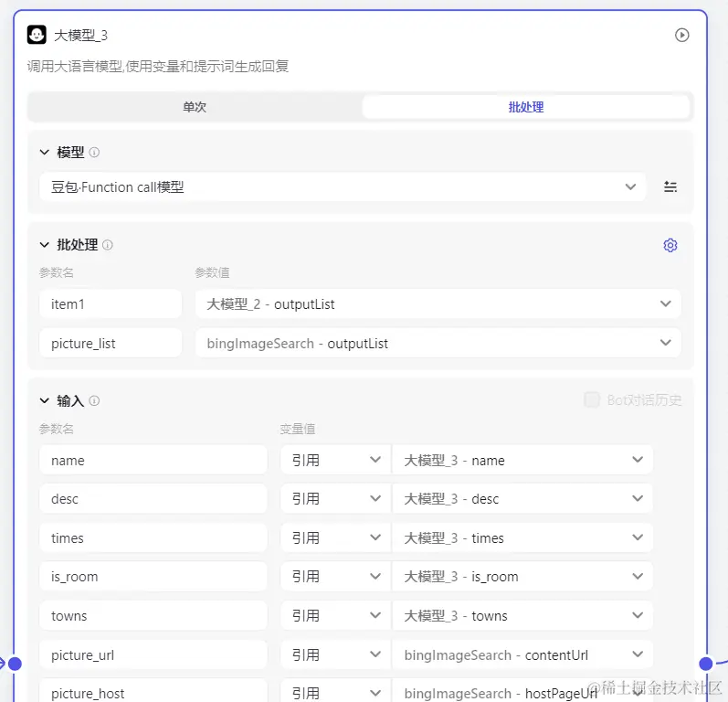Click the left input connection port

15,664
